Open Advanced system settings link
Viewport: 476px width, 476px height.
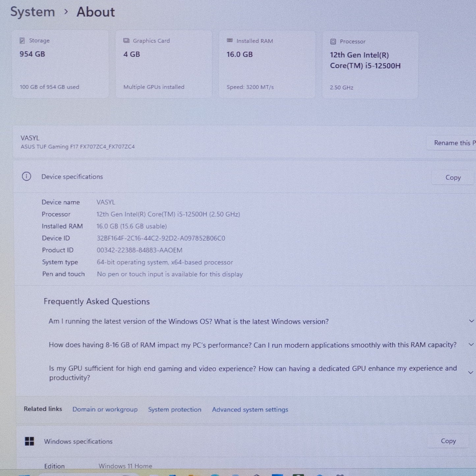click(x=250, y=409)
